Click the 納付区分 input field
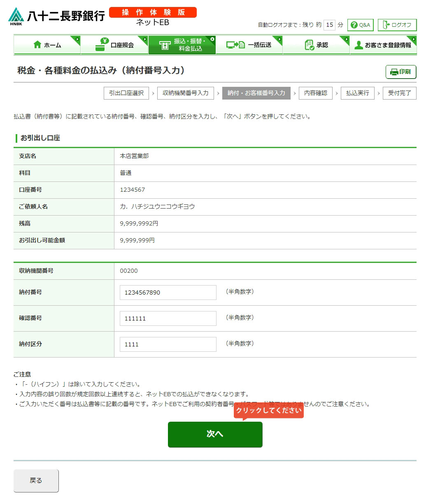The width and height of the screenshot is (440, 504). (168, 344)
